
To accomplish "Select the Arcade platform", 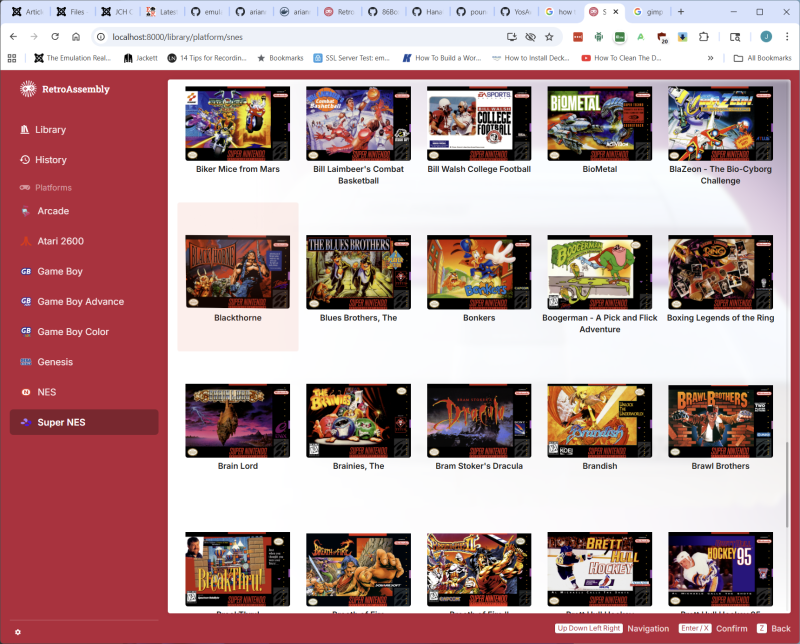I will tap(52, 211).
